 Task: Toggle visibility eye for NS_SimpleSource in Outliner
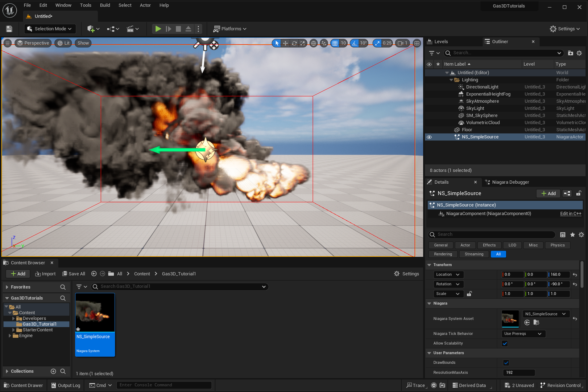429,137
